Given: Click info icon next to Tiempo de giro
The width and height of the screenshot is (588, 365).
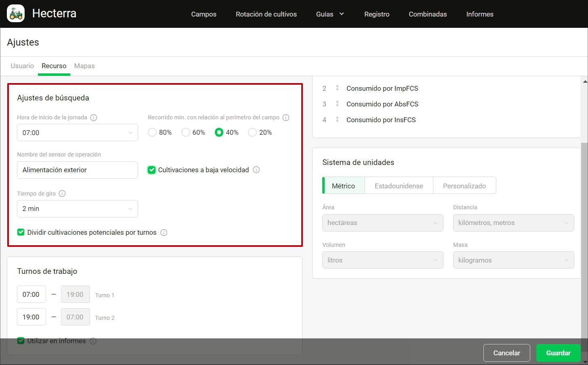Looking at the screenshot, I should tap(62, 194).
